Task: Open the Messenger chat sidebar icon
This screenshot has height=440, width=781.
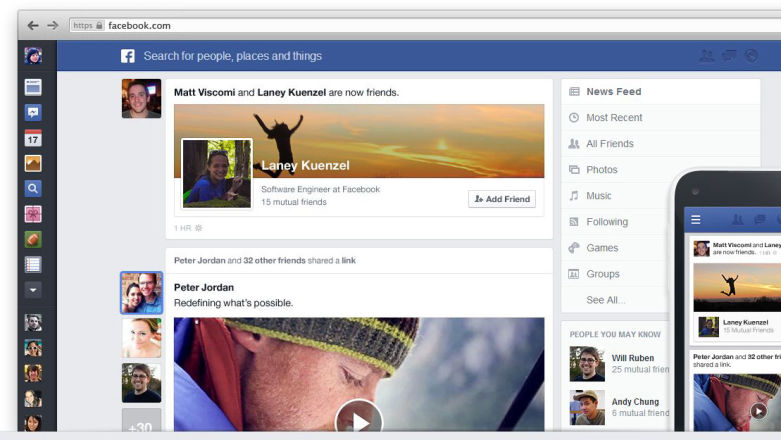Action: pyautogui.click(x=33, y=113)
